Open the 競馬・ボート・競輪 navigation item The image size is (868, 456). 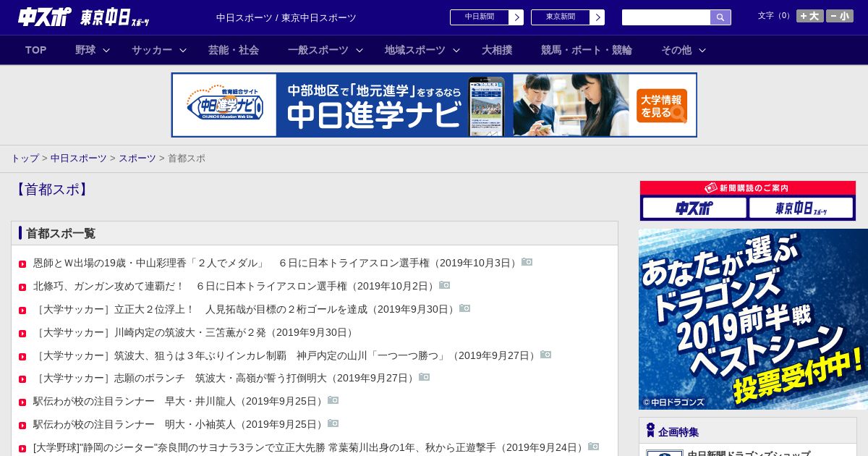pyautogui.click(x=587, y=50)
